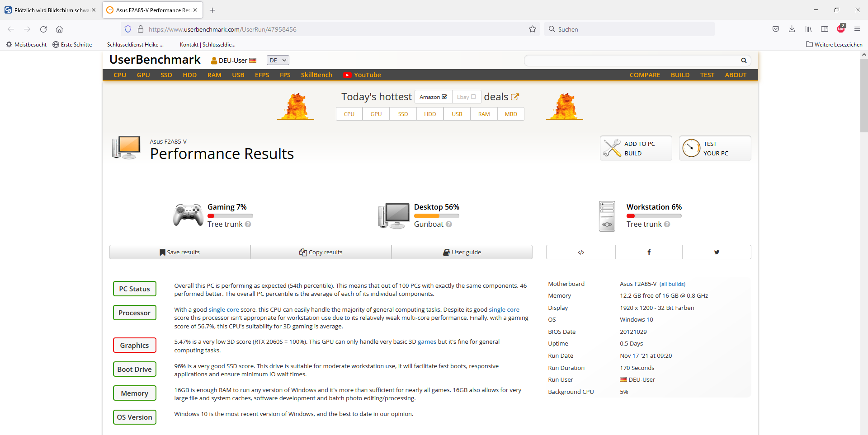Image resolution: width=868 pixels, height=435 pixels.
Task: Click the PC Status button
Action: tap(134, 289)
